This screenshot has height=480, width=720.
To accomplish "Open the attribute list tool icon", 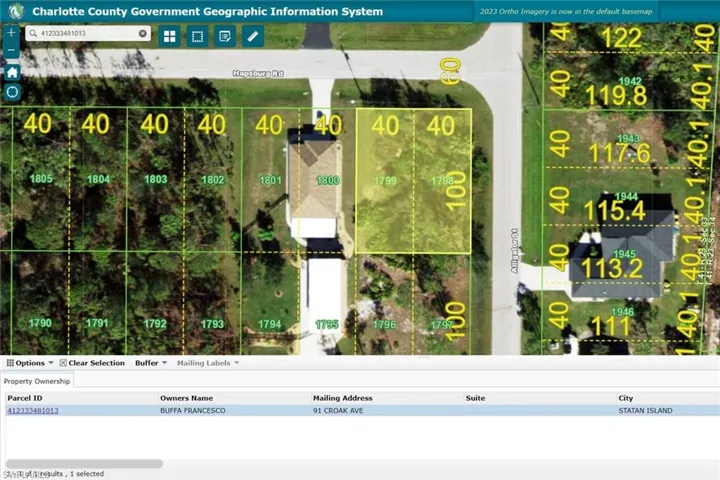I will (225, 36).
